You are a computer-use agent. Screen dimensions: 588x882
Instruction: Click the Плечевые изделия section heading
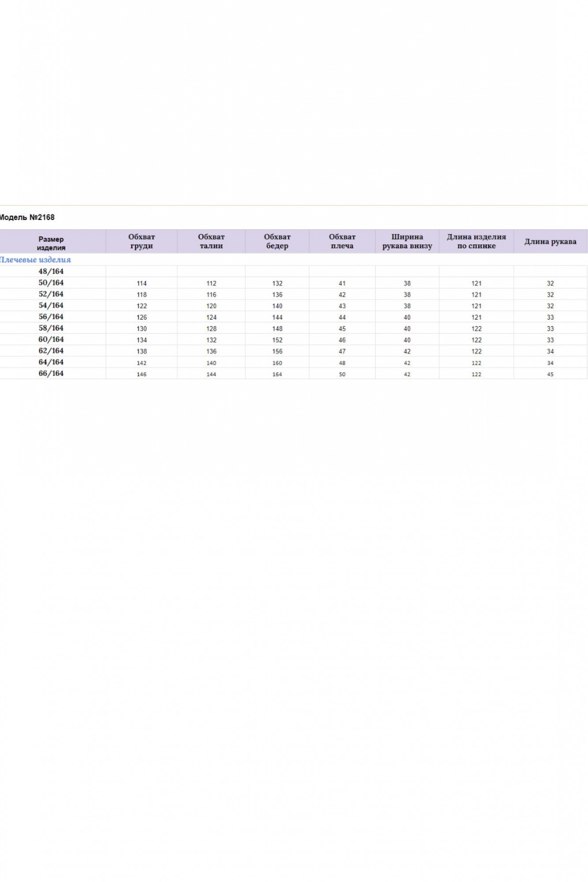click(x=35, y=260)
